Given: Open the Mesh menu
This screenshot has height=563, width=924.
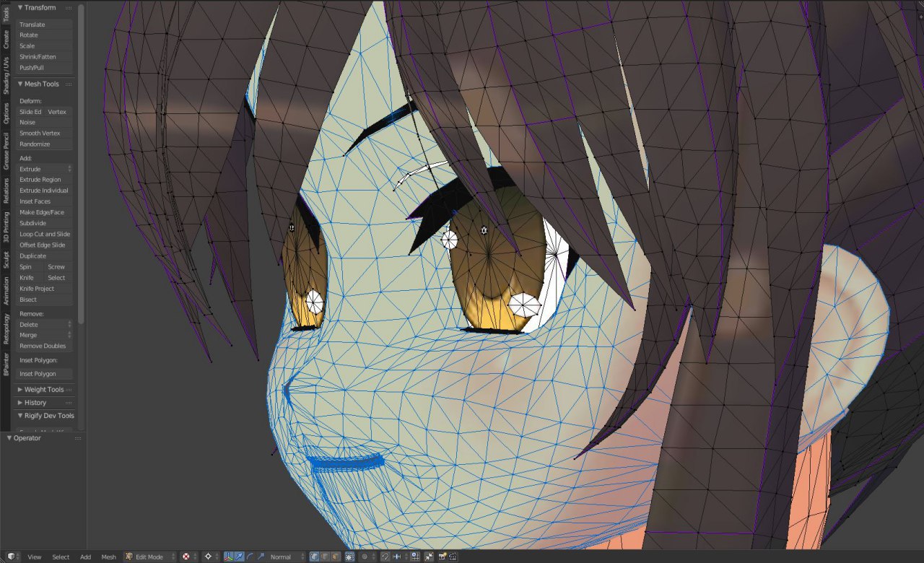Looking at the screenshot, I should click(x=108, y=557).
